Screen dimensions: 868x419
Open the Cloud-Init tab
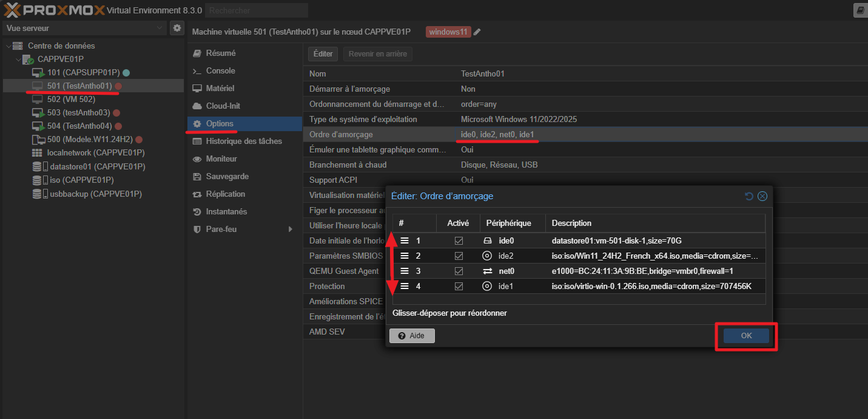pyautogui.click(x=244, y=106)
